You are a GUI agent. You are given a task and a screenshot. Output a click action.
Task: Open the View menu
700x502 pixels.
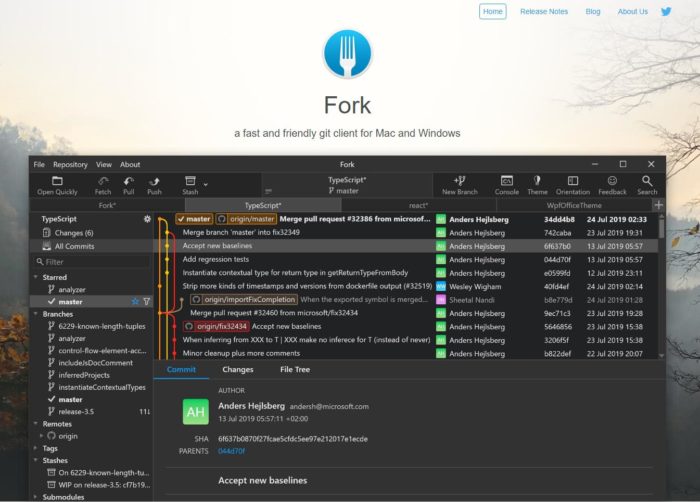[104, 164]
